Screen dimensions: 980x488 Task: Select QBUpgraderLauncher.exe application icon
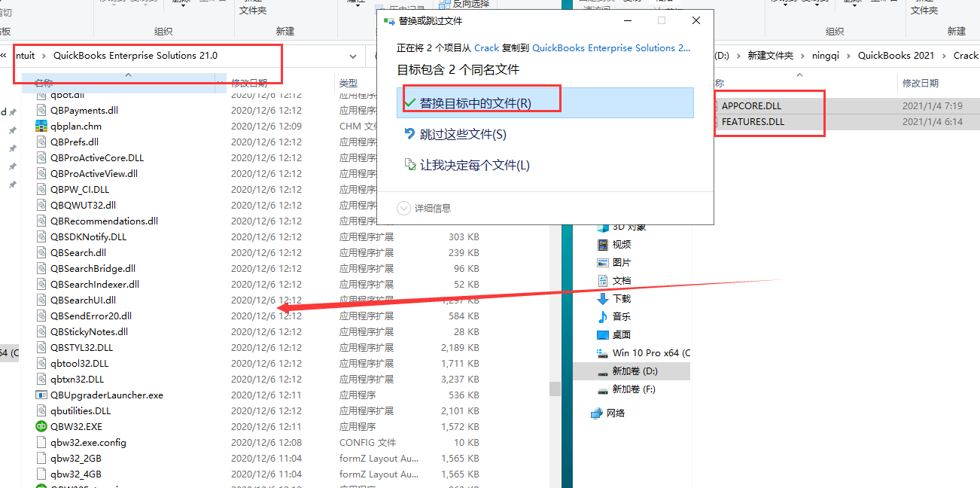(x=41, y=395)
